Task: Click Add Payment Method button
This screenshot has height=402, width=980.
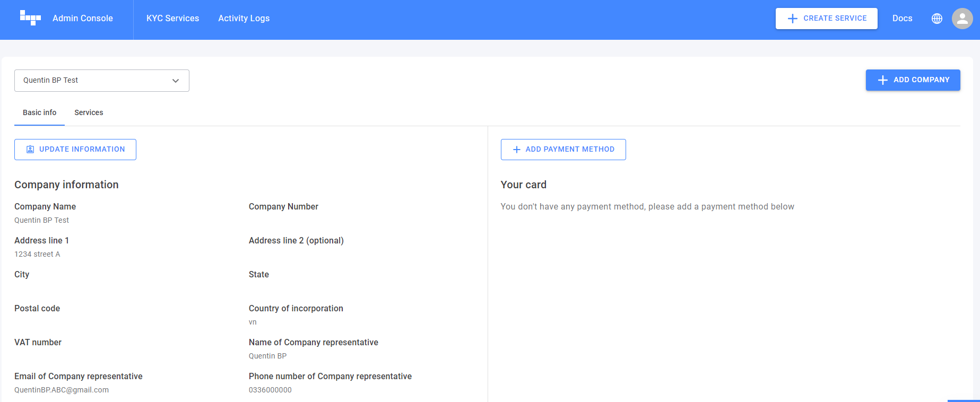Action: [563, 150]
